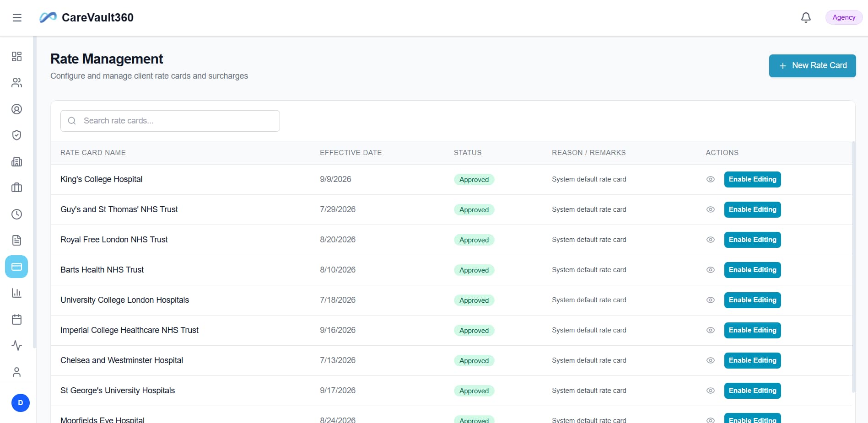Select Barts Health NHS Trust name
The image size is (868, 423).
coord(102,270)
